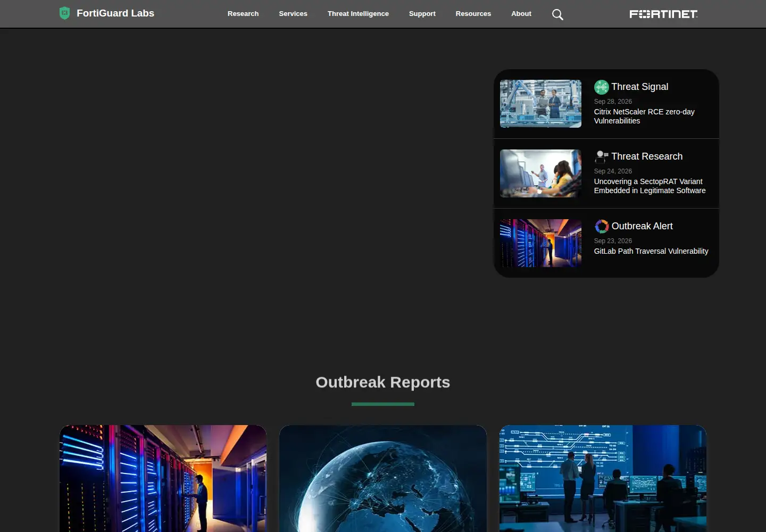The height and width of the screenshot is (532, 766).
Task: Open the server room outbreak report card
Action: point(163,478)
